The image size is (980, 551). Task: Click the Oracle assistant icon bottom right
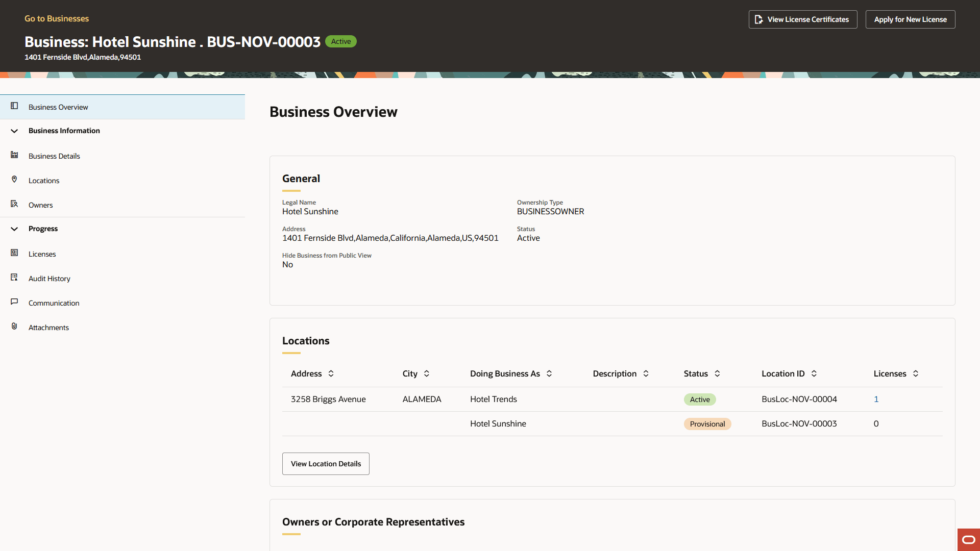tap(968, 540)
